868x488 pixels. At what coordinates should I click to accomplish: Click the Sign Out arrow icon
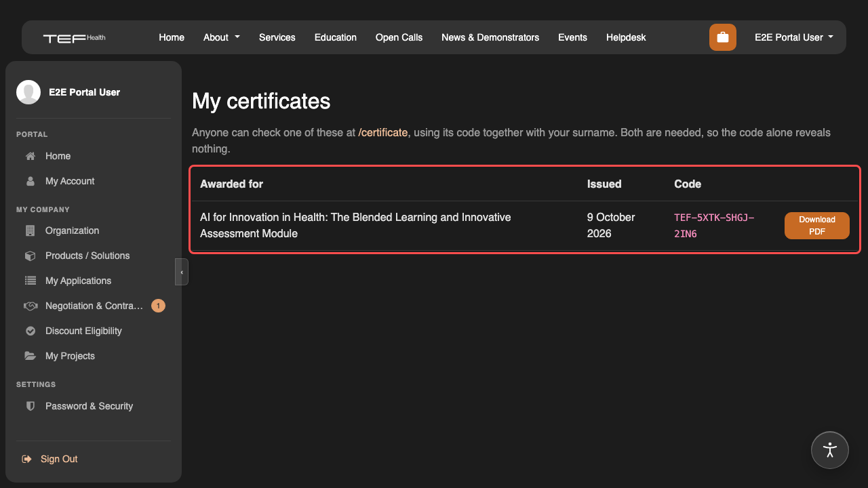point(27,459)
